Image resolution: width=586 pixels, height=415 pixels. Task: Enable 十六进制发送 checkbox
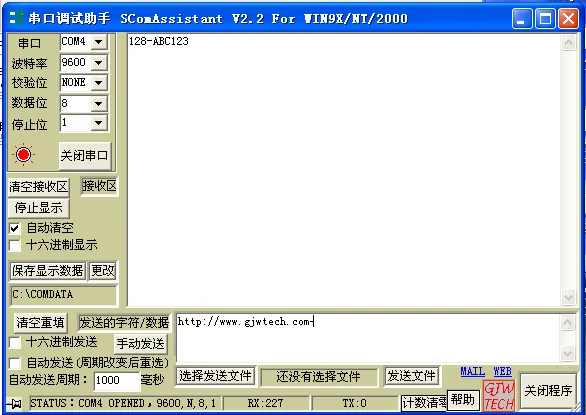pos(15,342)
